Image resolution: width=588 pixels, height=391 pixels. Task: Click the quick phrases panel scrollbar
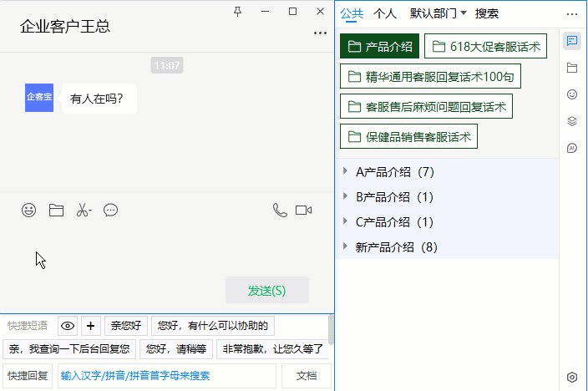[332, 330]
